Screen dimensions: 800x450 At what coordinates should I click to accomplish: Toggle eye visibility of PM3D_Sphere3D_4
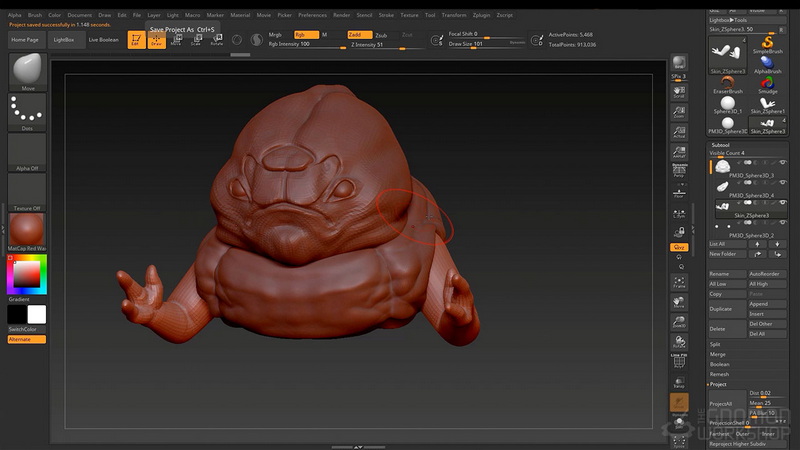point(783,183)
